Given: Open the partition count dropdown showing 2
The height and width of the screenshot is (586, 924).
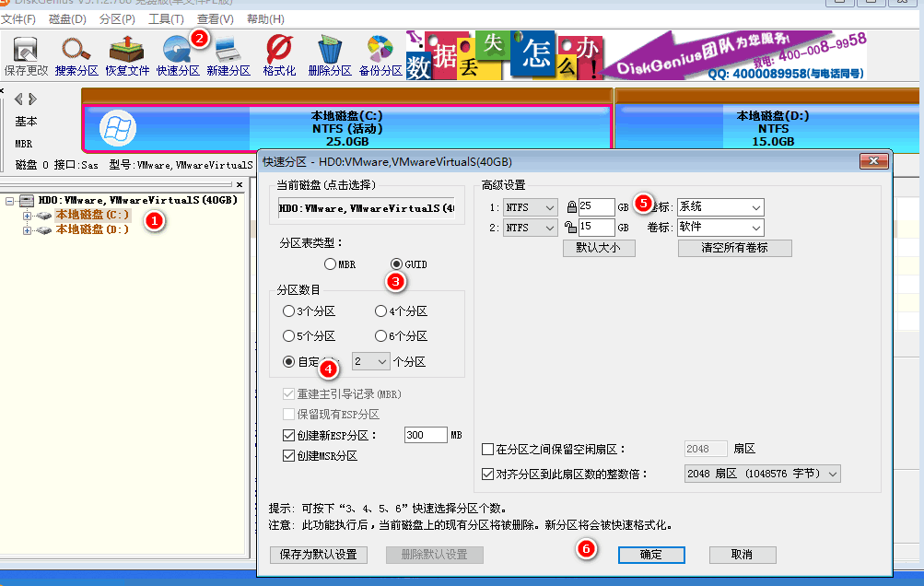Looking at the screenshot, I should (371, 361).
